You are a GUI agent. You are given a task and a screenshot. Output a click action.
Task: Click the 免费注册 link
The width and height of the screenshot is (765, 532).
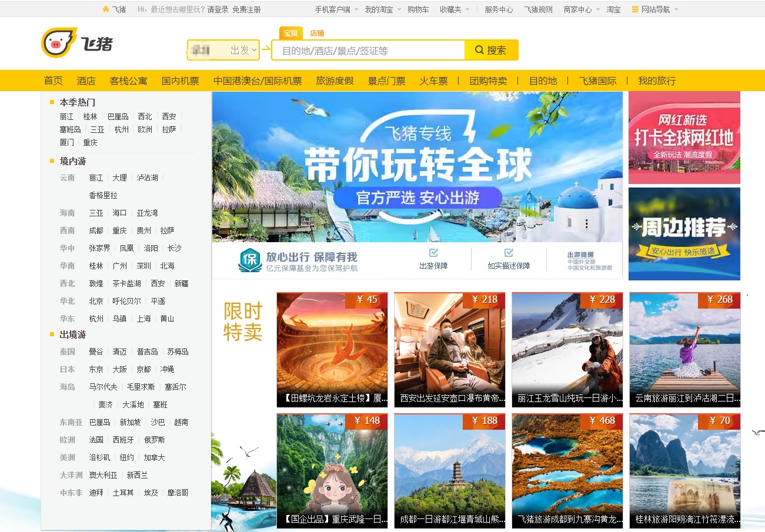(246, 9)
